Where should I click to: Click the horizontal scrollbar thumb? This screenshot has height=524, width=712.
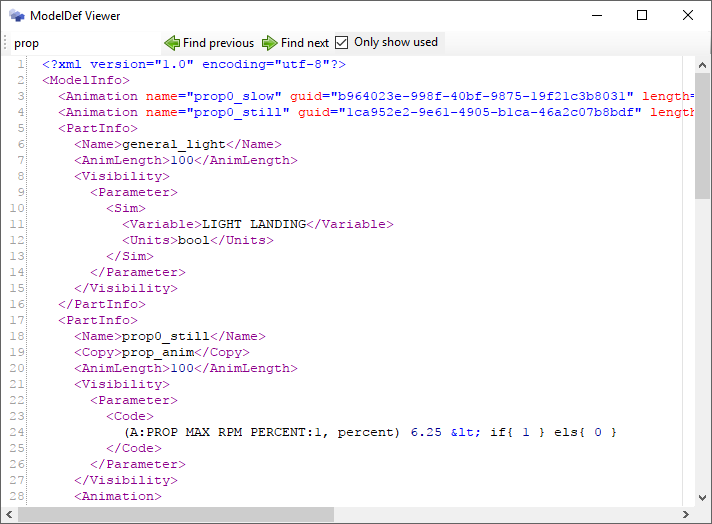tap(176, 514)
